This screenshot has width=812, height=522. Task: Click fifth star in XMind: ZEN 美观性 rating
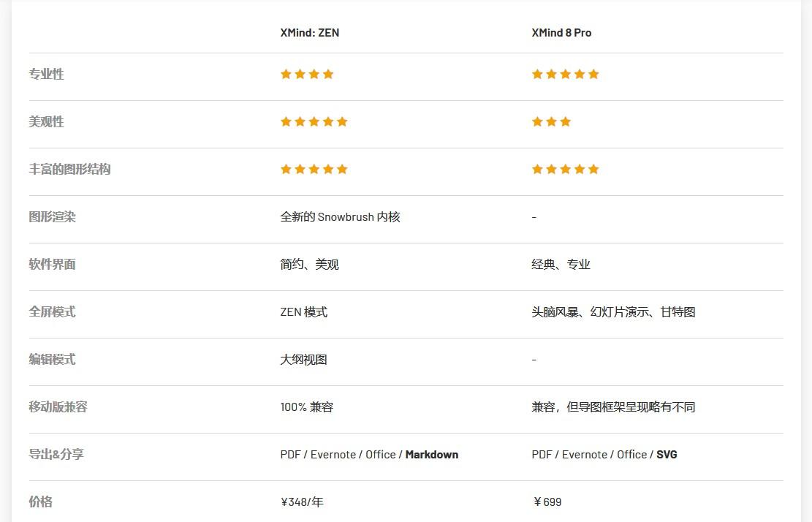342,121
